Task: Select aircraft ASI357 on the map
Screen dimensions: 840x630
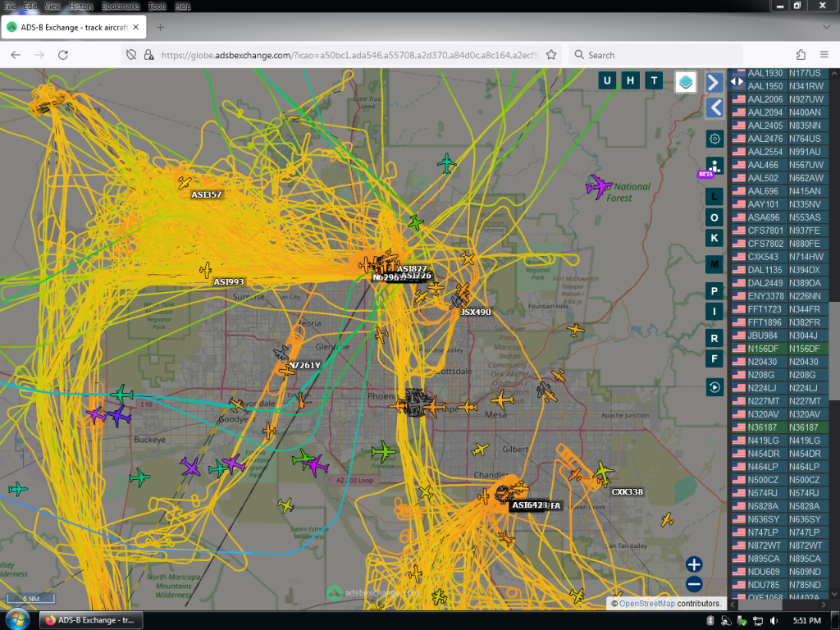Action: point(185,183)
